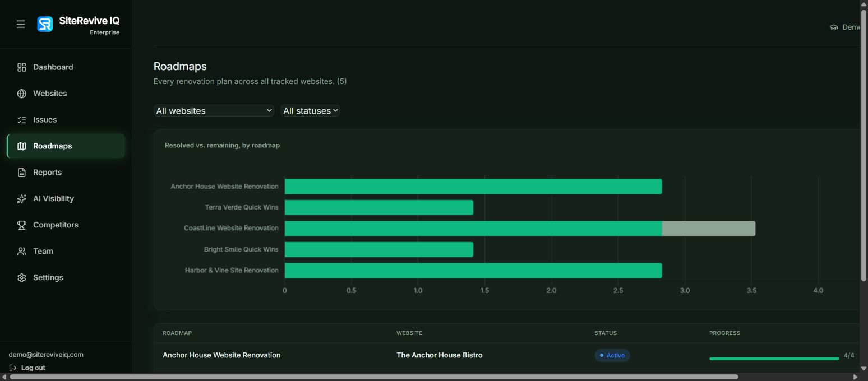
Task: Click the SiteRevive IQ logo icon
Action: pos(45,24)
